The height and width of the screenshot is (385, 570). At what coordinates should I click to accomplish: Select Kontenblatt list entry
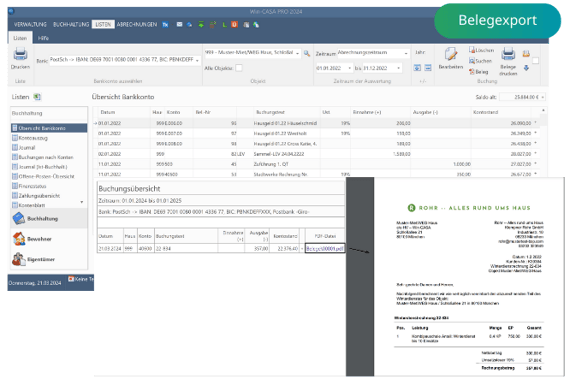(x=32, y=205)
